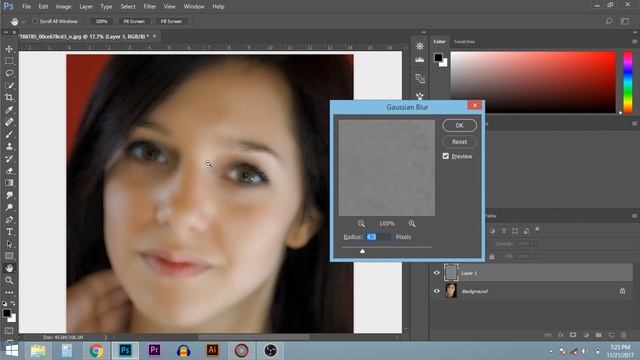Click Reset in Gaussian Blur dialog

click(x=459, y=142)
